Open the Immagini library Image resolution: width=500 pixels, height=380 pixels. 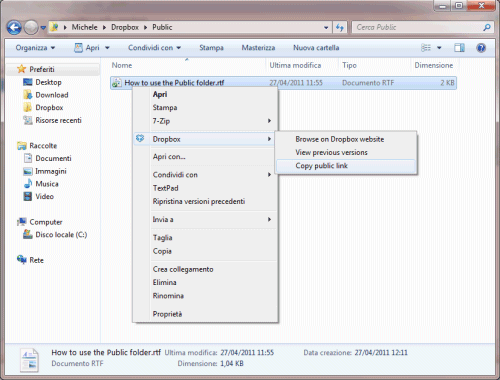[x=45, y=171]
